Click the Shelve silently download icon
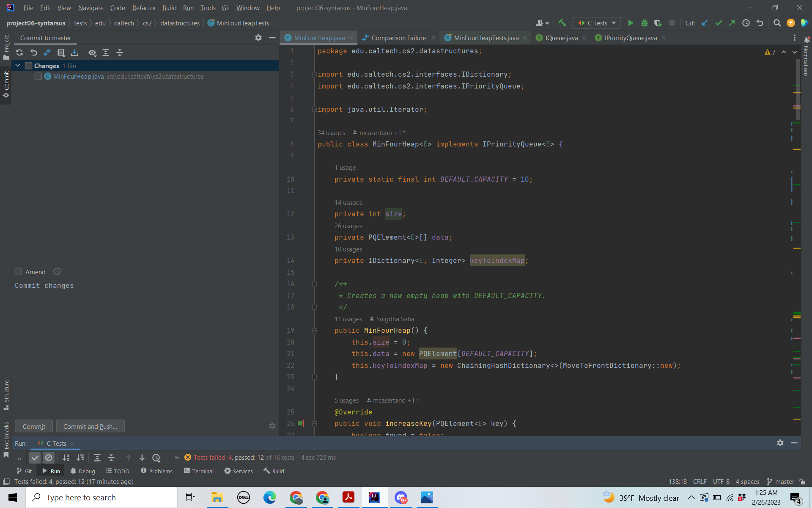Screen dimensions: 812x508 point(74,52)
